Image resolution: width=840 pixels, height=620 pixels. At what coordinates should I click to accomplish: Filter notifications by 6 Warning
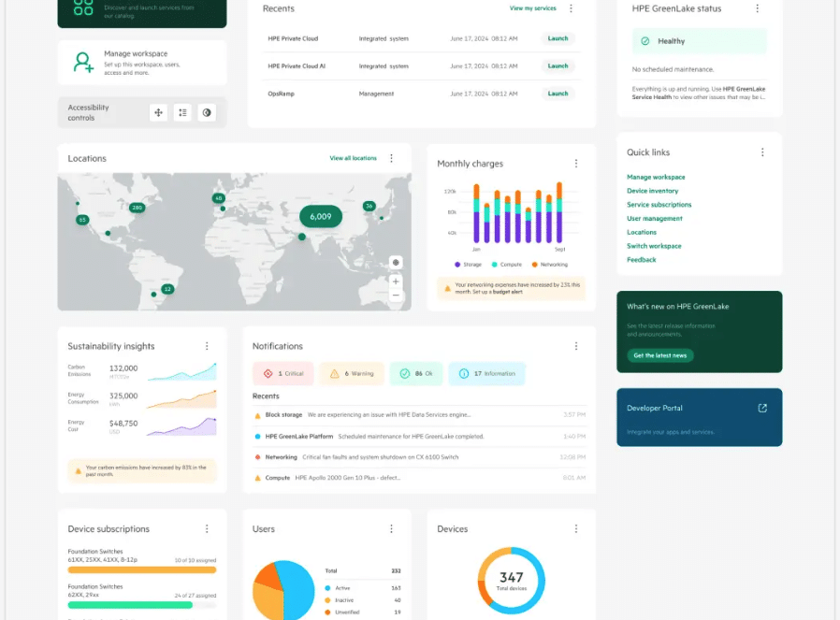(x=352, y=374)
